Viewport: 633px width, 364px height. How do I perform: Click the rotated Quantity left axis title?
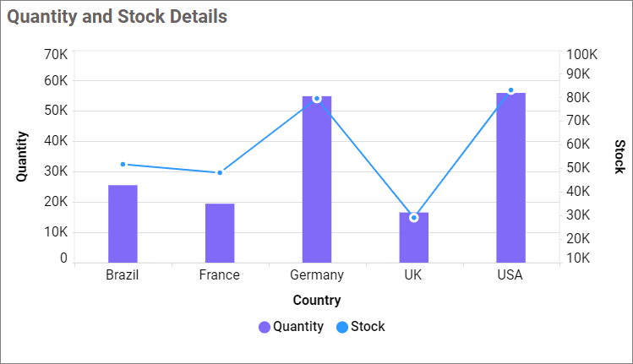coord(23,156)
